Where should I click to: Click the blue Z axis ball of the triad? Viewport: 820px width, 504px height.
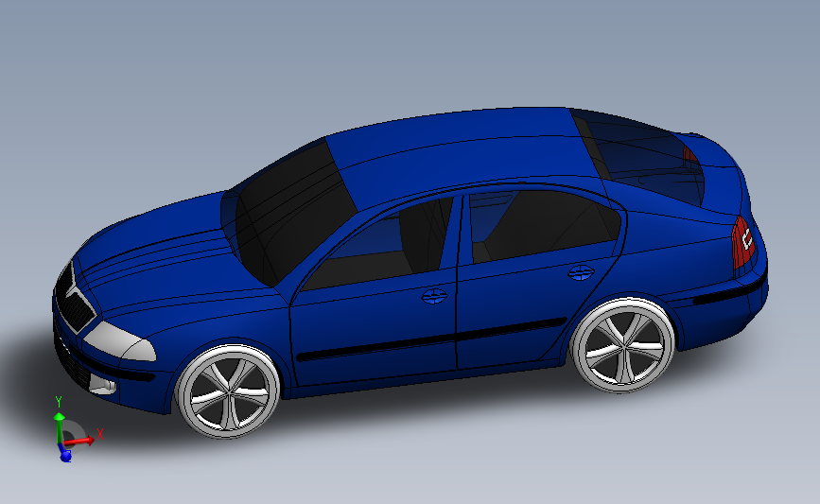65,456
